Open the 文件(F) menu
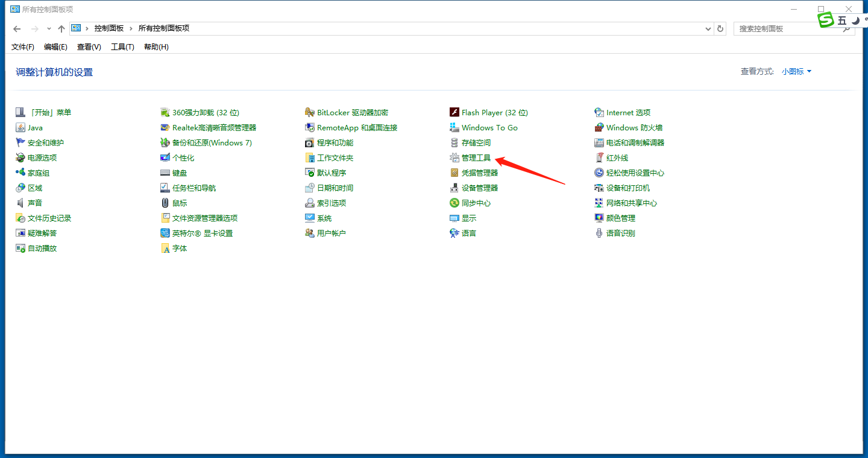868x458 pixels. 23,47
